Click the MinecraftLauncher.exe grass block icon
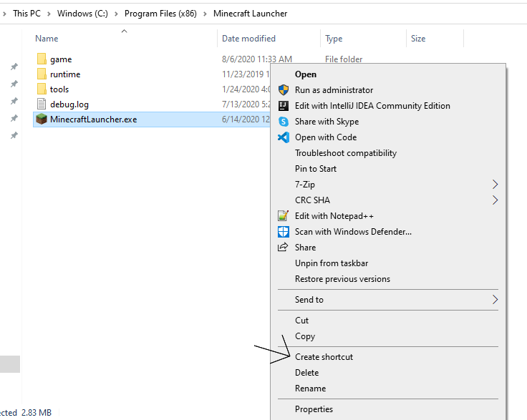Screen dimensions: 527x420 [42, 119]
